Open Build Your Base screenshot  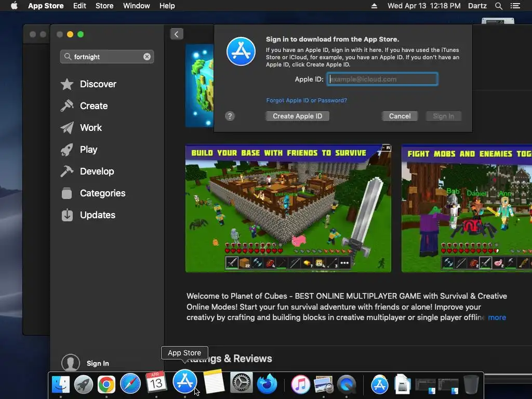pos(288,208)
